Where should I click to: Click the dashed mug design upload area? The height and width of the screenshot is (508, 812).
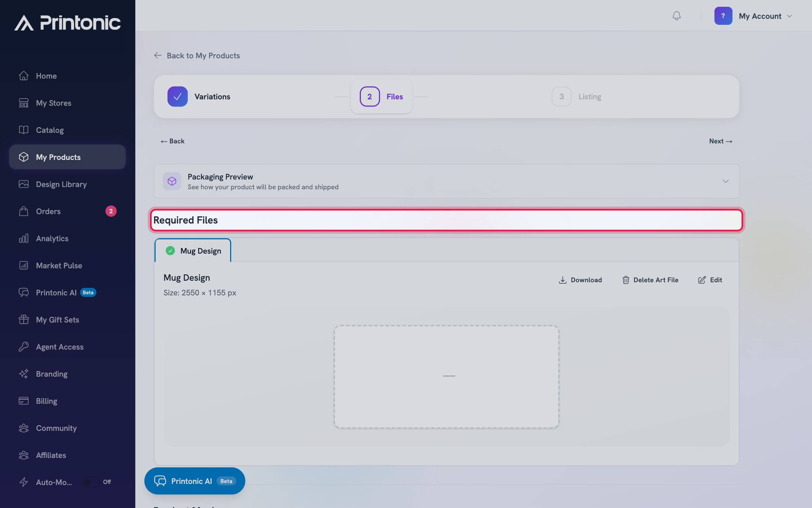[446, 377]
